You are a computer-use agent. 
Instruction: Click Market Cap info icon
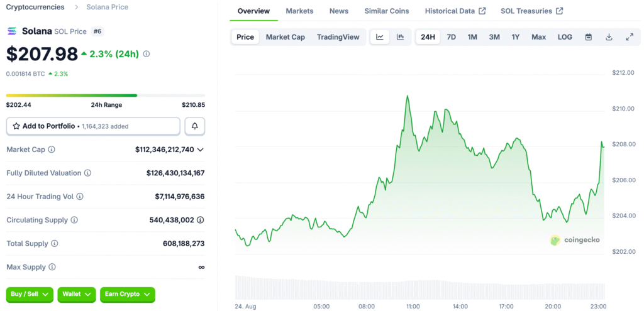click(x=52, y=150)
